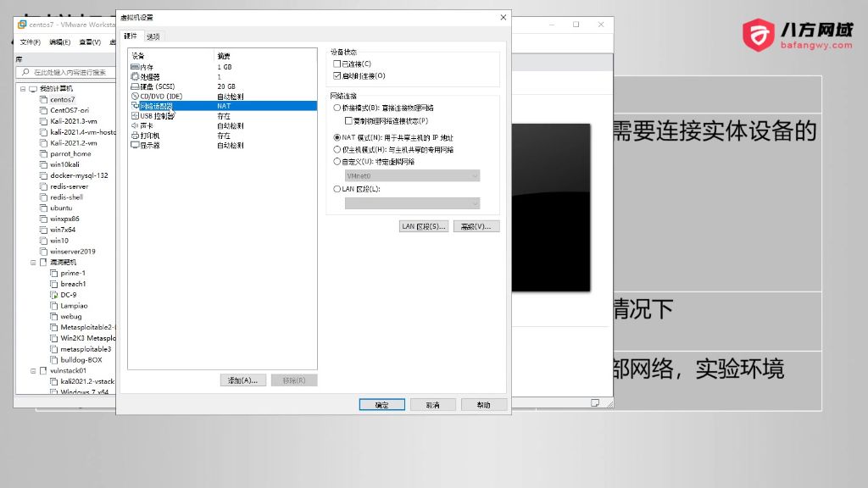Select docker-mysql-132 in library tree
Image resolution: width=868 pixels, height=488 pixels.
(x=79, y=175)
